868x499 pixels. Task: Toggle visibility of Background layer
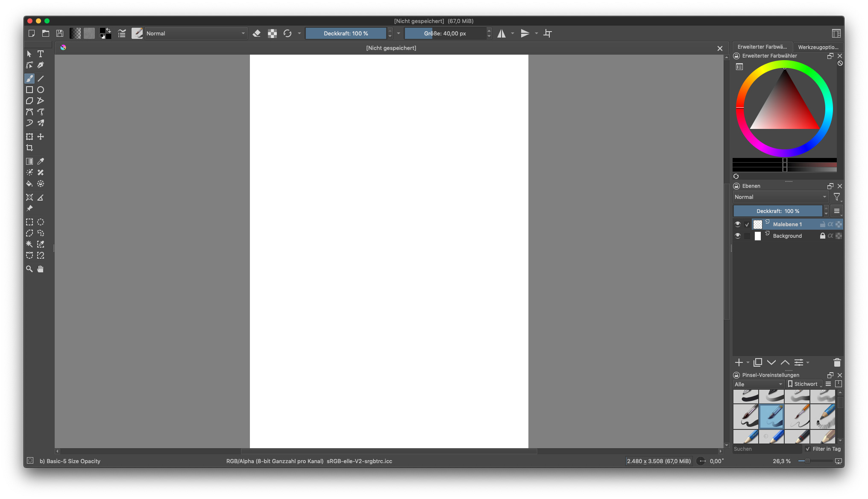pyautogui.click(x=738, y=236)
